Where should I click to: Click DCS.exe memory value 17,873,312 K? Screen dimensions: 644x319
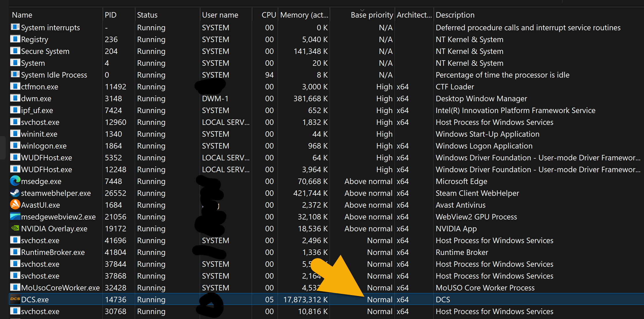(306, 300)
